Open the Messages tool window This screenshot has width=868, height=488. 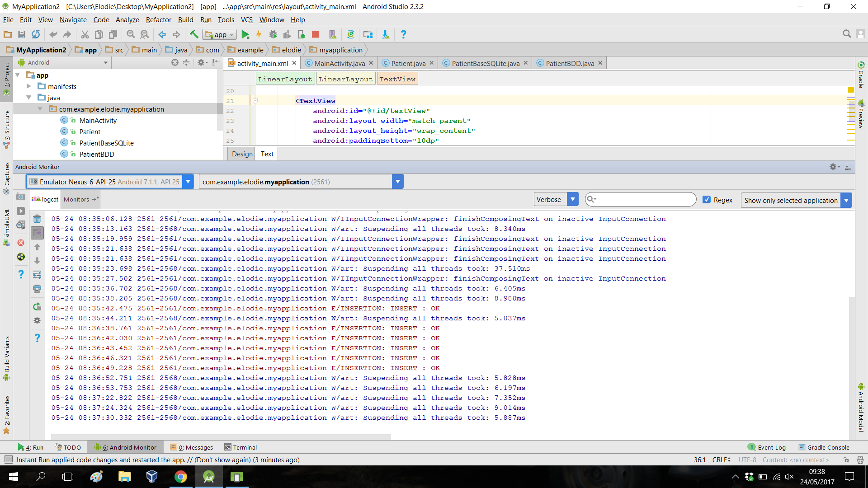point(192,447)
